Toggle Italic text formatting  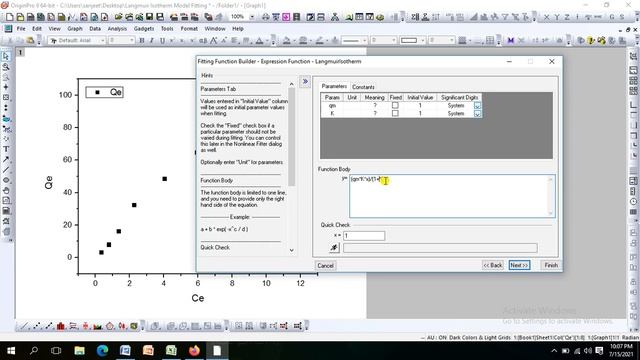152,40
